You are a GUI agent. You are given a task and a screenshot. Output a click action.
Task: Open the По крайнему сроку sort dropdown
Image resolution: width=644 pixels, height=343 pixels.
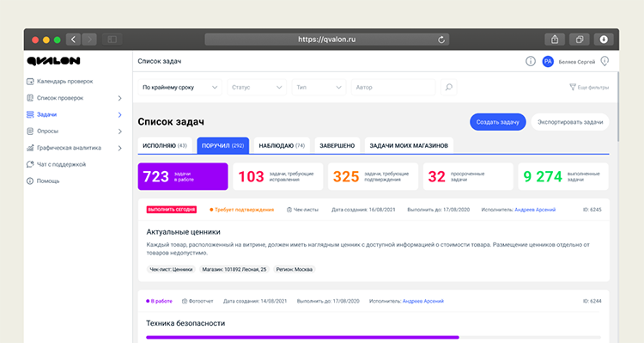tap(180, 87)
